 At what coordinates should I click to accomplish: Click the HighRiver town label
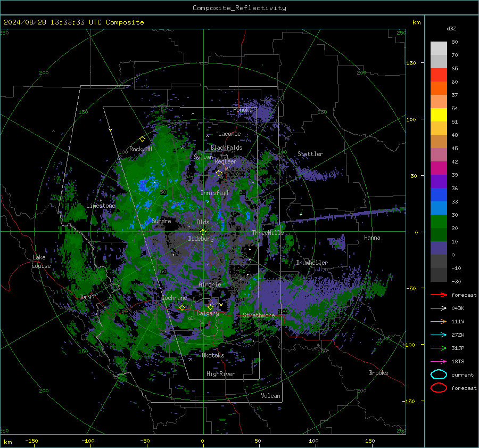coord(221,374)
